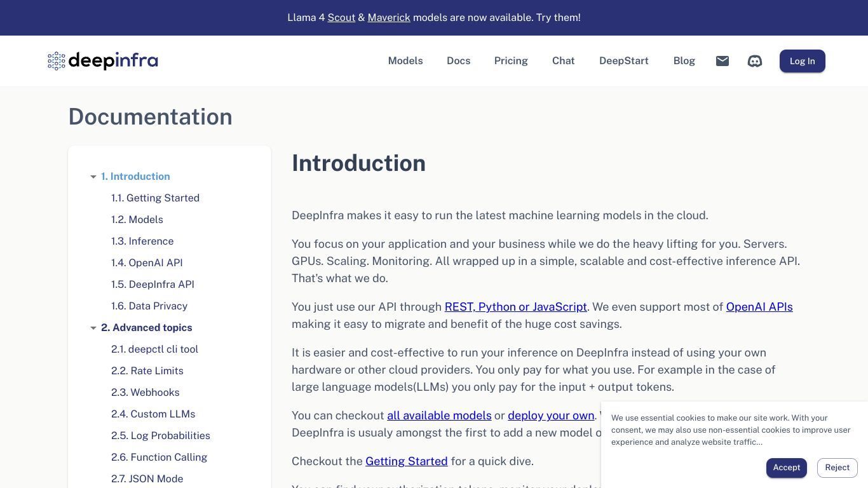The image size is (868, 488).
Task: Click the Log In button
Action: point(803,61)
